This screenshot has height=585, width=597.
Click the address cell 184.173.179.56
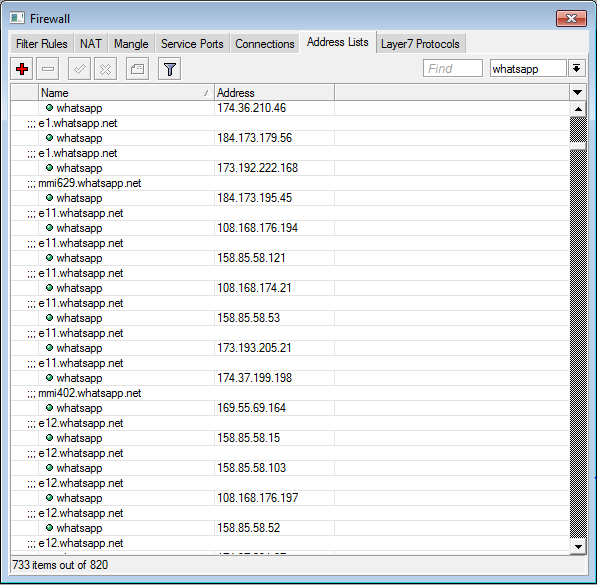pyautogui.click(x=274, y=138)
